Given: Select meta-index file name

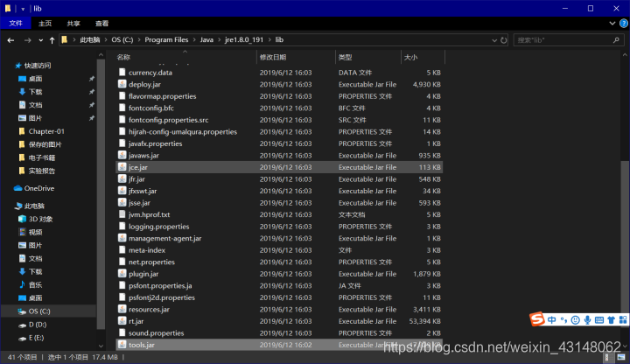Looking at the screenshot, I should (x=147, y=250).
